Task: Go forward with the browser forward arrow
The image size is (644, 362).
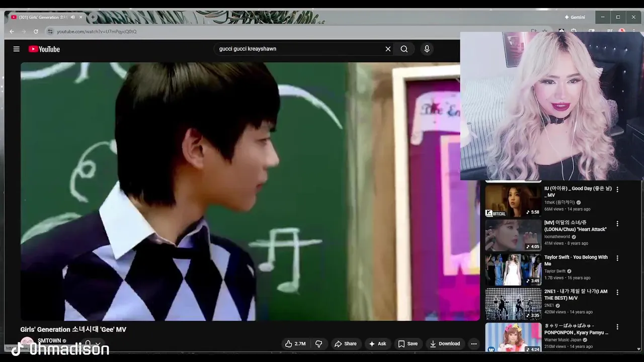Action: coord(24,31)
